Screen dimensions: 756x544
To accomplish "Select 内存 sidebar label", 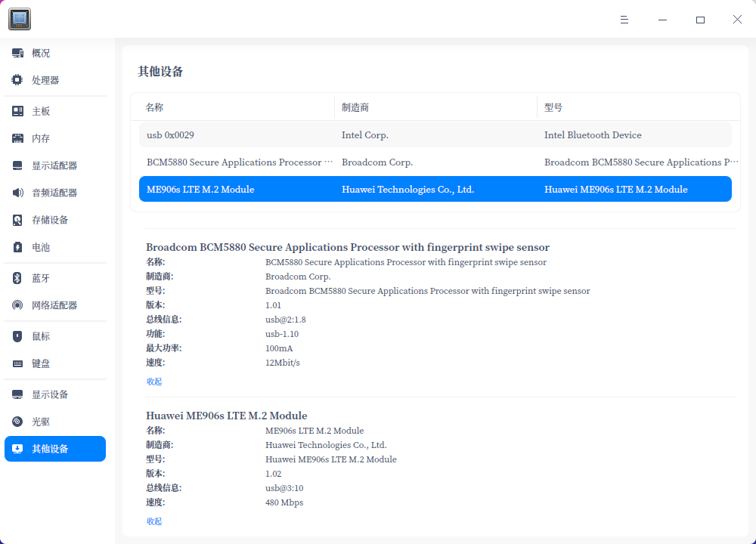I will (x=41, y=138).
